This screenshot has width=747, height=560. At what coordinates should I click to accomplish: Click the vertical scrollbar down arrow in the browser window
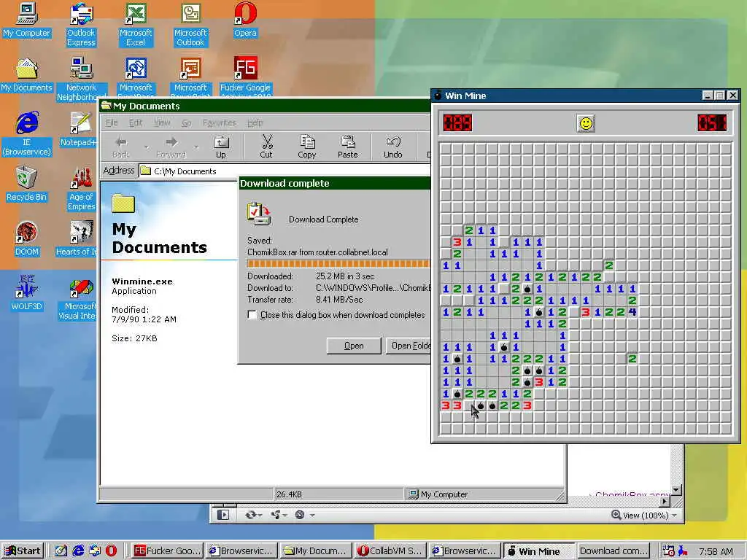[x=676, y=490]
